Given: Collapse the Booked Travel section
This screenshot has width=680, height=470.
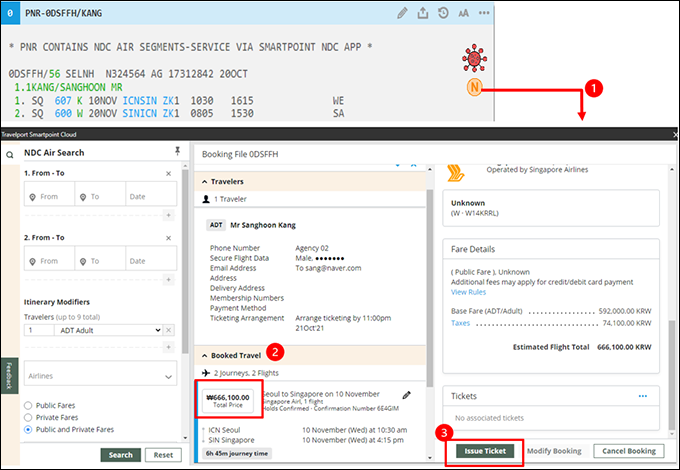Looking at the screenshot, I should click(205, 356).
